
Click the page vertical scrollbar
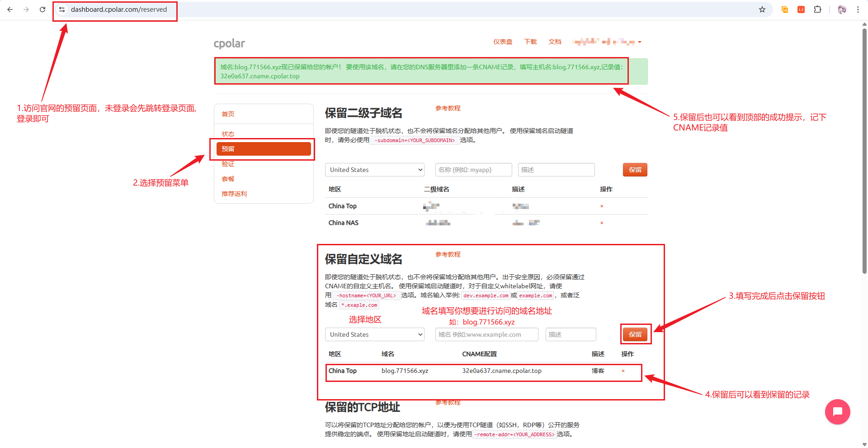pyautogui.click(x=864, y=149)
